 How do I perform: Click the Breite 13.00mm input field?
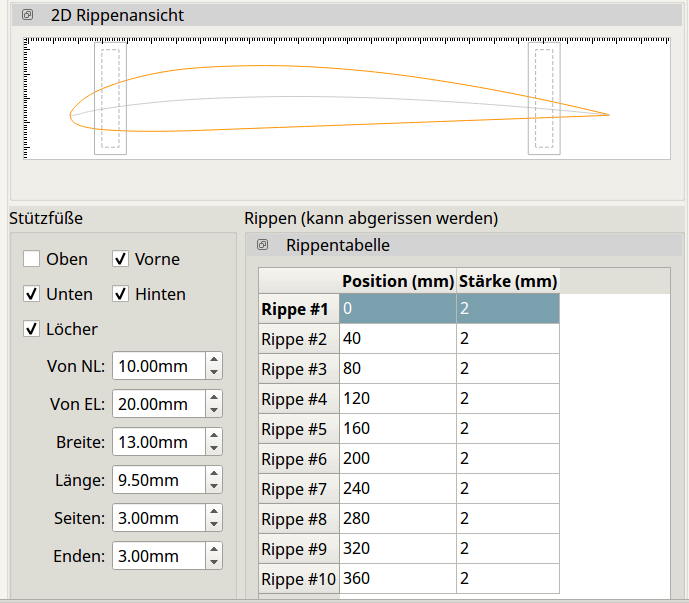(157, 442)
